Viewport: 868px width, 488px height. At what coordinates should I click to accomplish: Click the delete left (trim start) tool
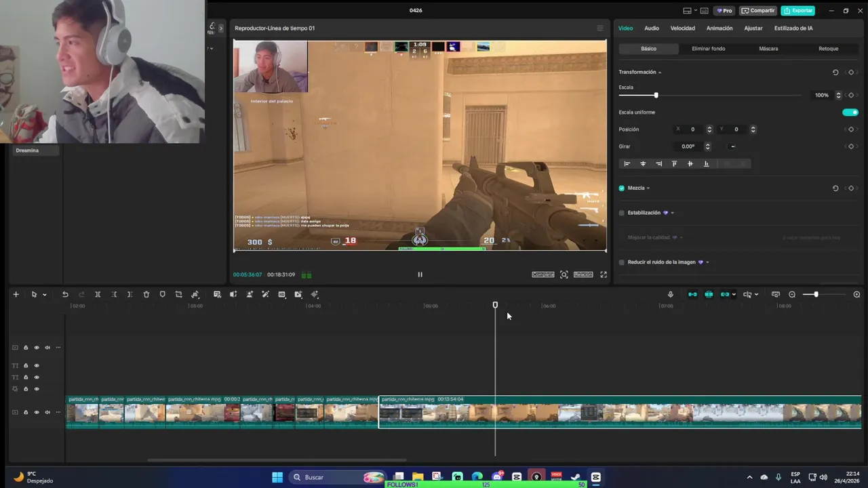(114, 294)
